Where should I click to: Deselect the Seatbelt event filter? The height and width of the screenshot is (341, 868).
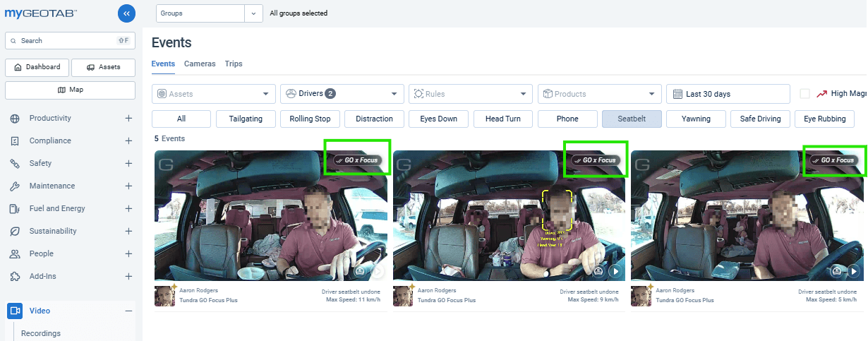click(x=632, y=119)
